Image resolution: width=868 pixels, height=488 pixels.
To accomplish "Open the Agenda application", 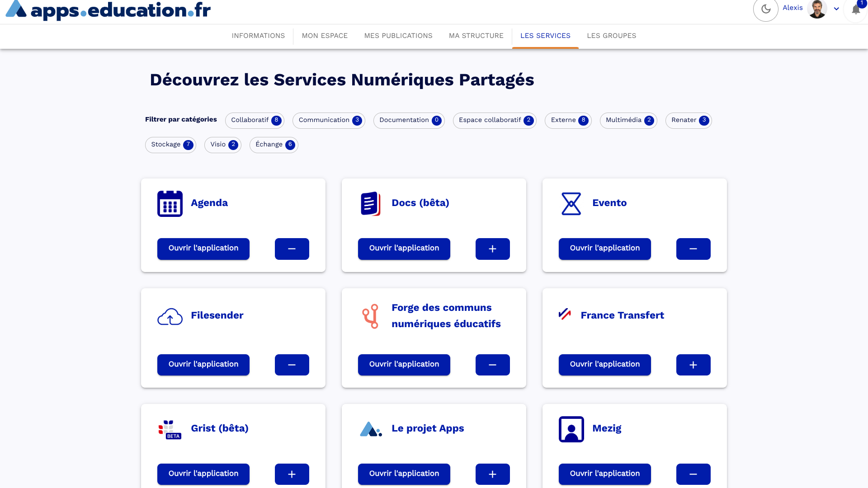I will 203,249.
